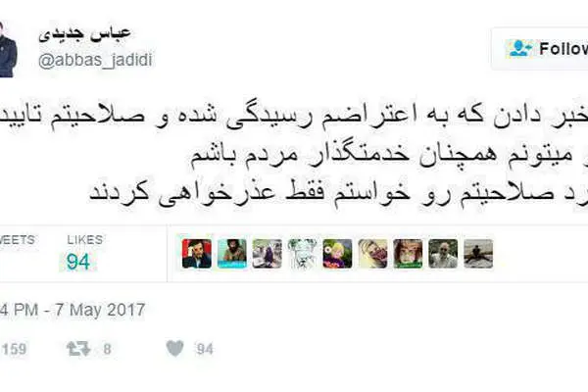Follow the abbas_jadidi account

tap(540, 49)
